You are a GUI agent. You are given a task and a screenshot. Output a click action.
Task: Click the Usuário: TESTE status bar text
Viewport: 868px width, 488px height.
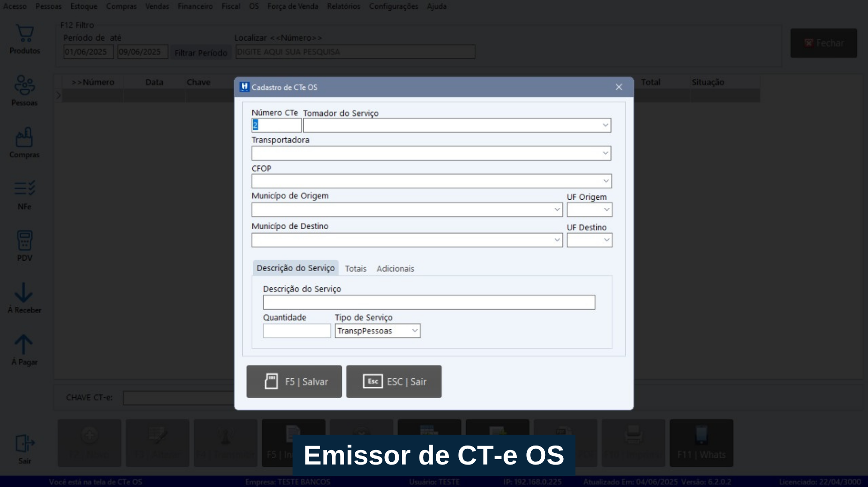point(434,482)
